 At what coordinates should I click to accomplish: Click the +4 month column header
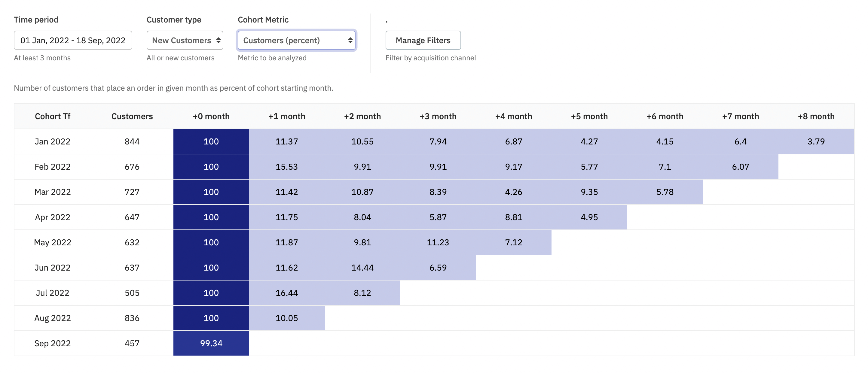click(x=514, y=117)
